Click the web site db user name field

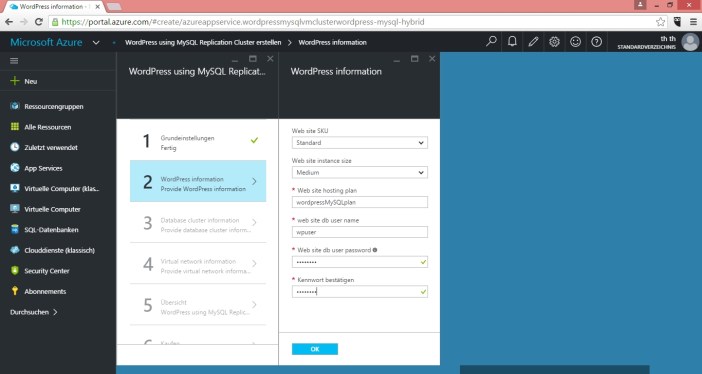(360, 232)
